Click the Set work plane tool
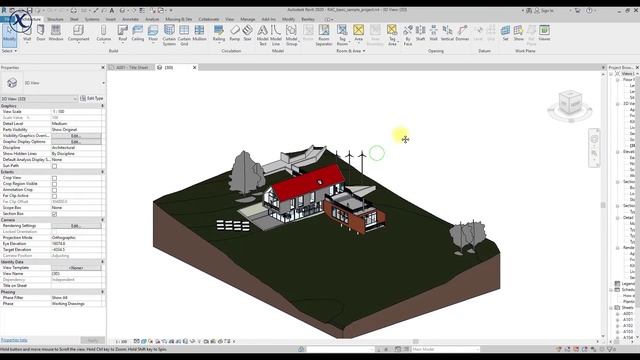This screenshot has height=360, width=640. [505, 33]
